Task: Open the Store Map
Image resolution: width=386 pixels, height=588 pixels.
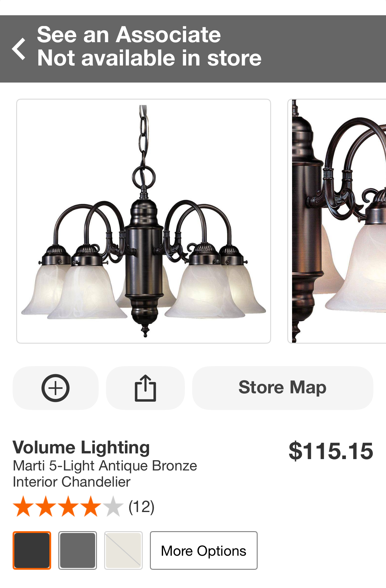Action: pos(282,388)
